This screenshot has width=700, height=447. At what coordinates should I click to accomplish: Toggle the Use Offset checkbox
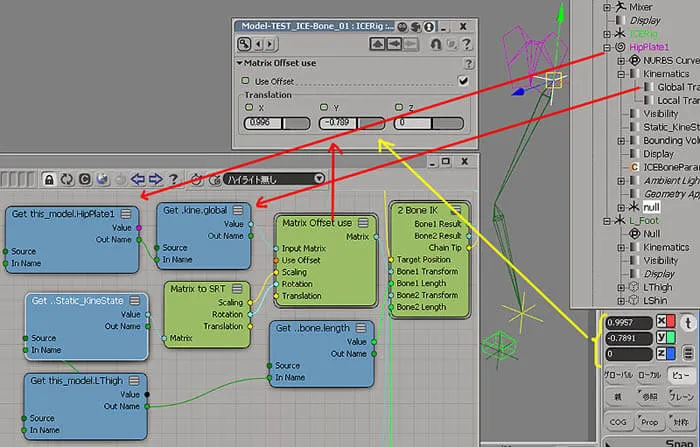click(463, 81)
